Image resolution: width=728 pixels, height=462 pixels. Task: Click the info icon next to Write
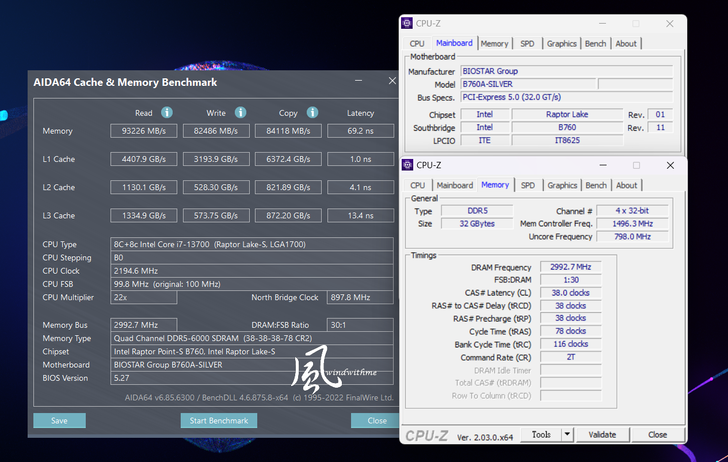coord(241,113)
